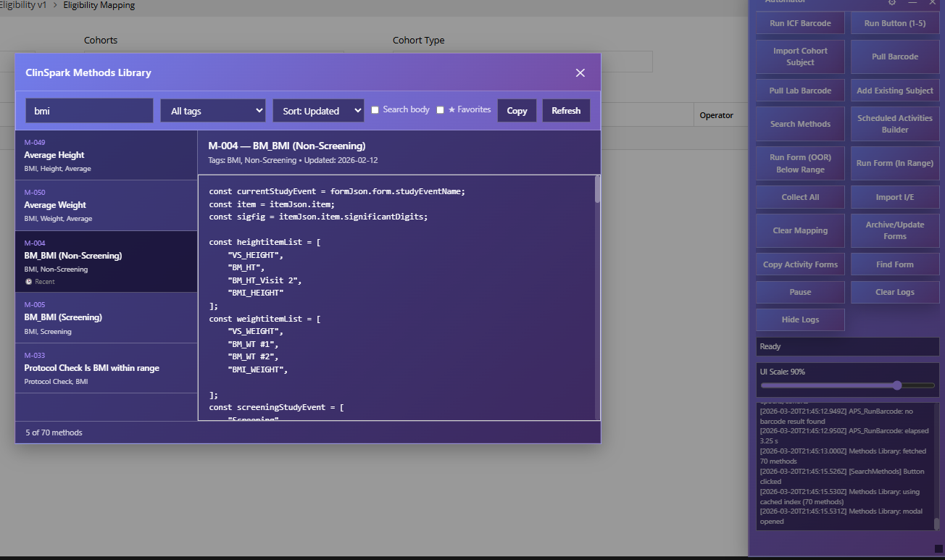Click the "BMI_WEIGHT" code line

(258, 369)
